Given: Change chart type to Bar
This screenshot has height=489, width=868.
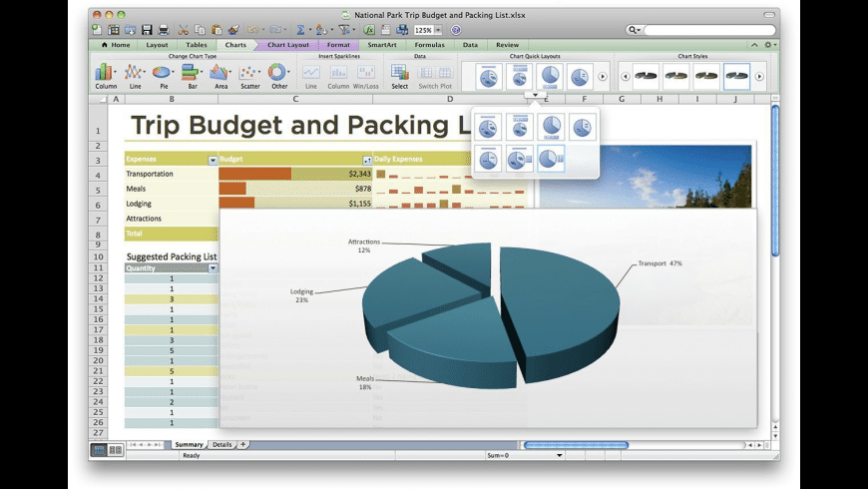Looking at the screenshot, I should [x=192, y=76].
